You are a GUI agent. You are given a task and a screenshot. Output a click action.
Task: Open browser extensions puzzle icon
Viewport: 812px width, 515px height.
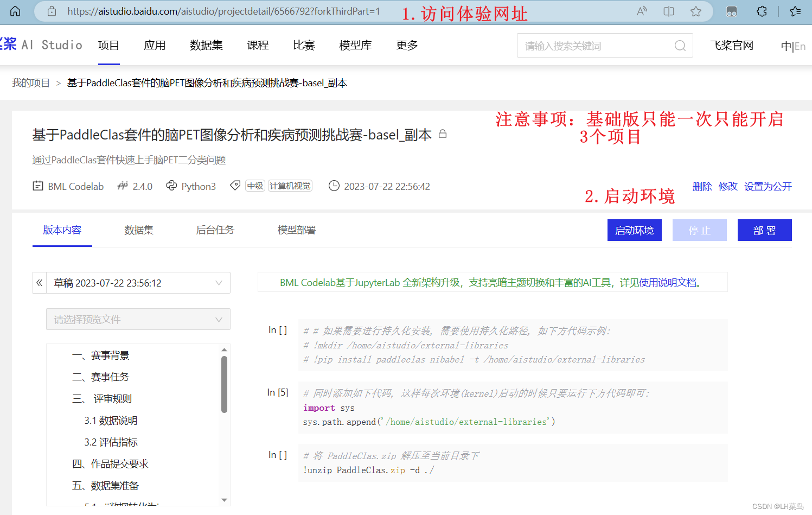point(762,11)
